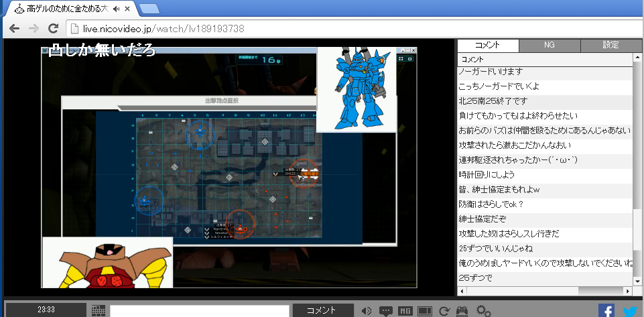The image size is (644, 317).
Task: Switch player screen size mode icon
Action: tap(424, 311)
